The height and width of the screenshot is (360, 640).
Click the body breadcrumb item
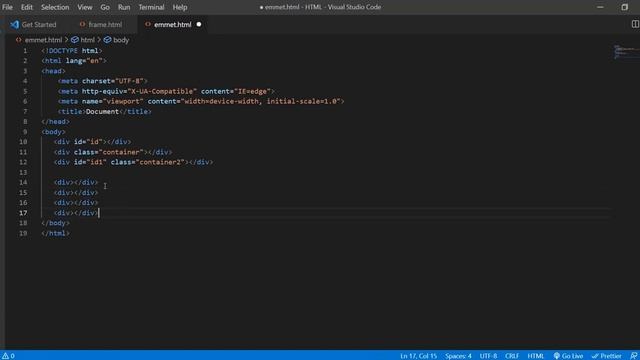point(121,40)
